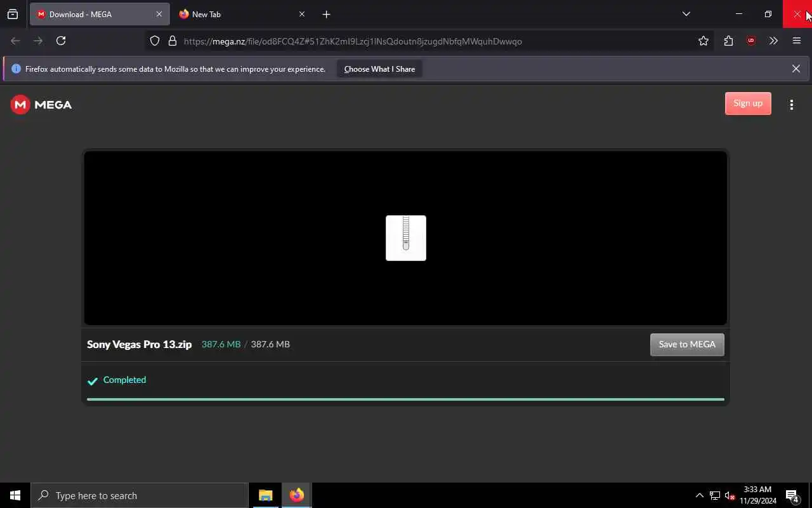Open tracking protection shield icon
Screen dimensions: 812x508
point(155,41)
